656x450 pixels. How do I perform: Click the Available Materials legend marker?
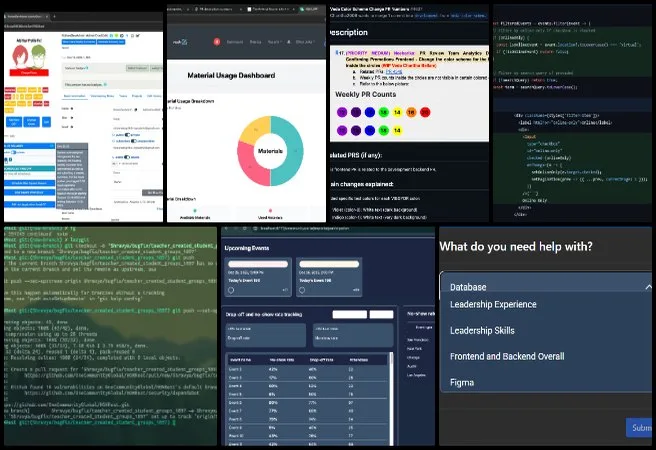(195, 211)
